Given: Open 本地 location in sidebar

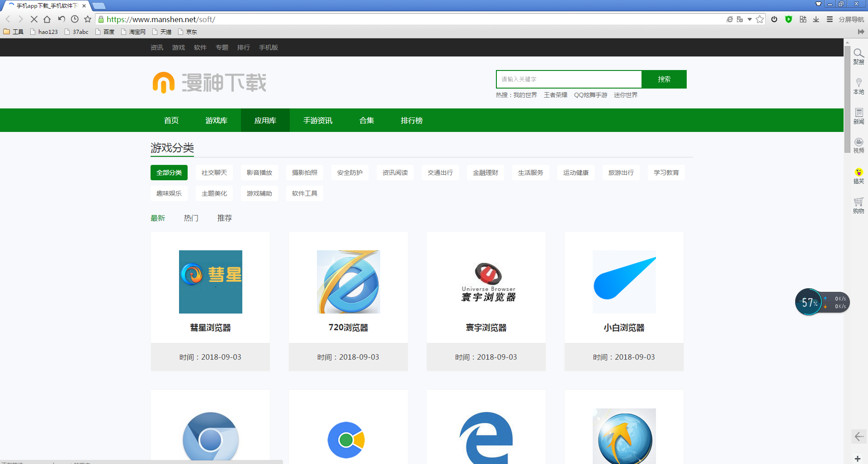Looking at the screenshot, I should (x=859, y=86).
